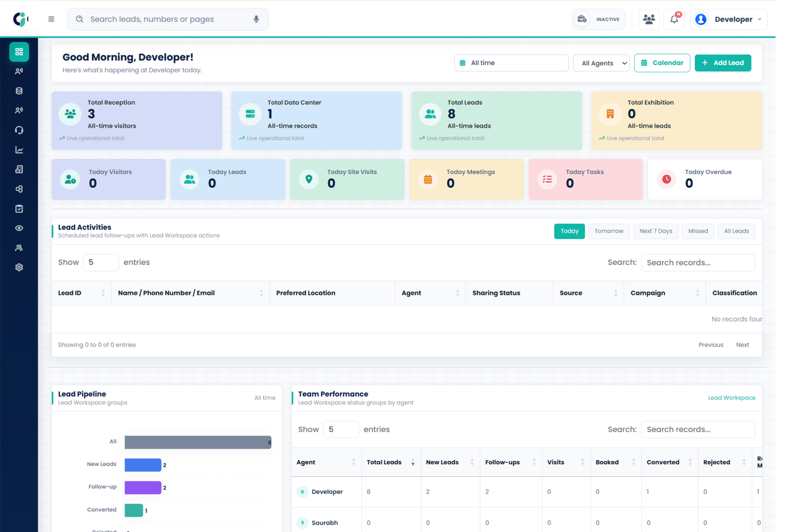The width and height of the screenshot is (787, 532).
Task: Open the database stack icon in sidebar
Action: click(19, 91)
